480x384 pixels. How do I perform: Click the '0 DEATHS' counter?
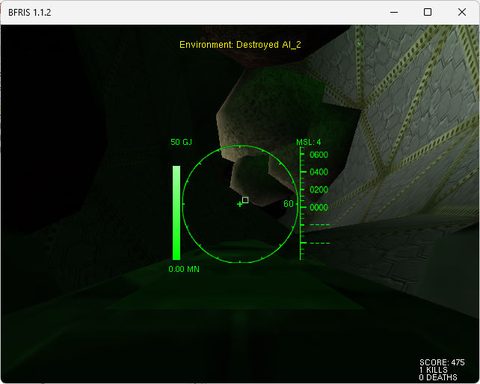click(x=438, y=377)
